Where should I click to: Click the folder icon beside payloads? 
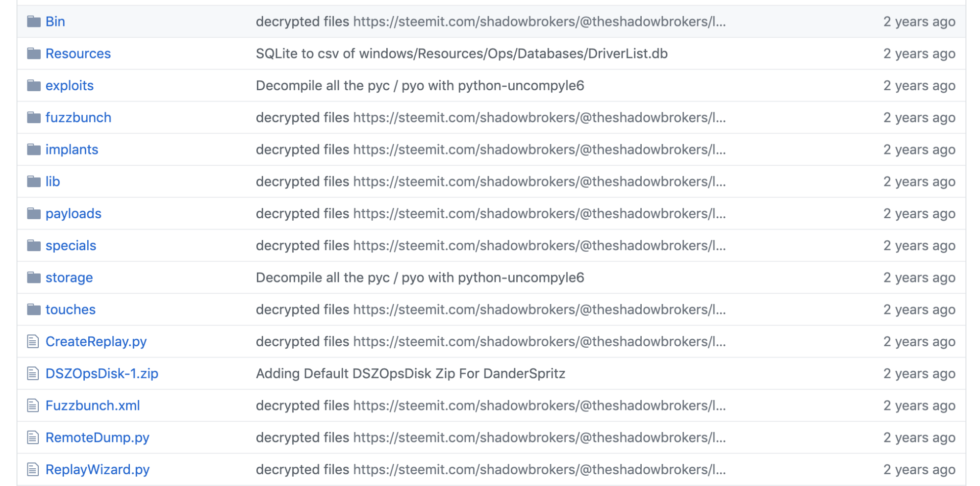[x=34, y=214]
